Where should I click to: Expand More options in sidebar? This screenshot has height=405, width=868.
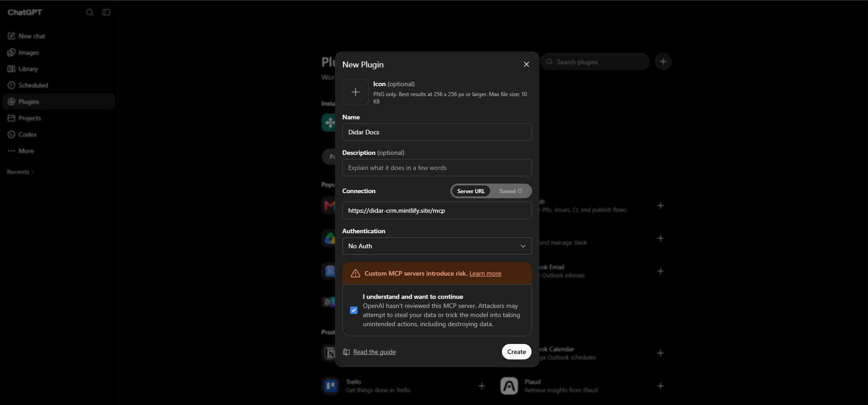coord(58,151)
